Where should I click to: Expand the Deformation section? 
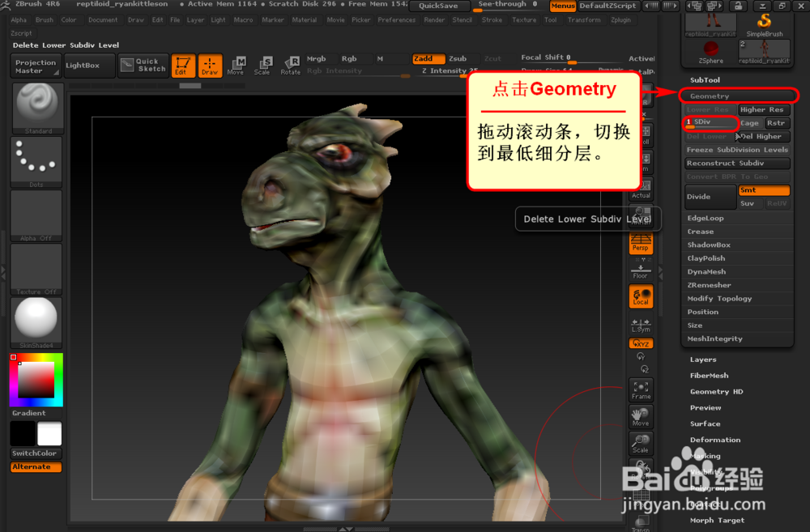pos(715,440)
